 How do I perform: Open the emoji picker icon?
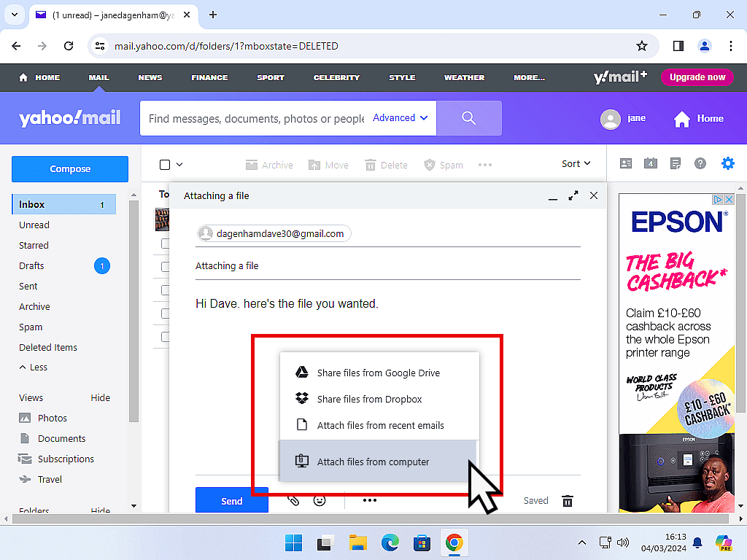[319, 501]
